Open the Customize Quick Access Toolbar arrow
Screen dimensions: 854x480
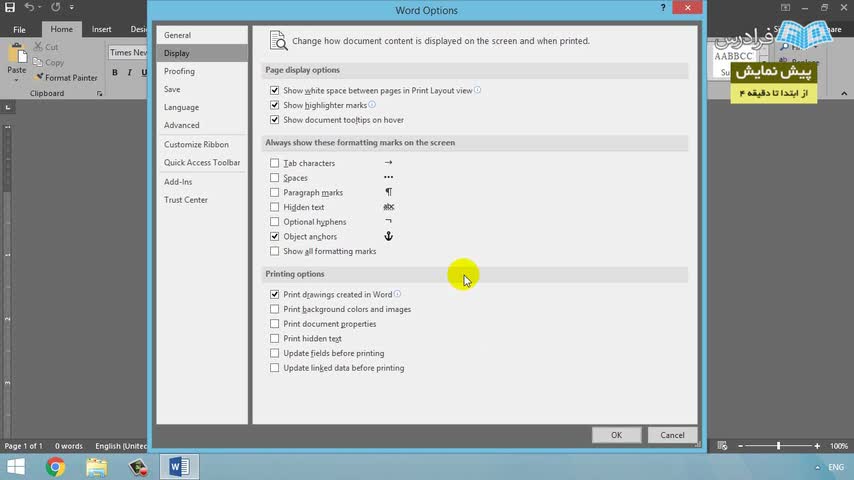click(72, 8)
